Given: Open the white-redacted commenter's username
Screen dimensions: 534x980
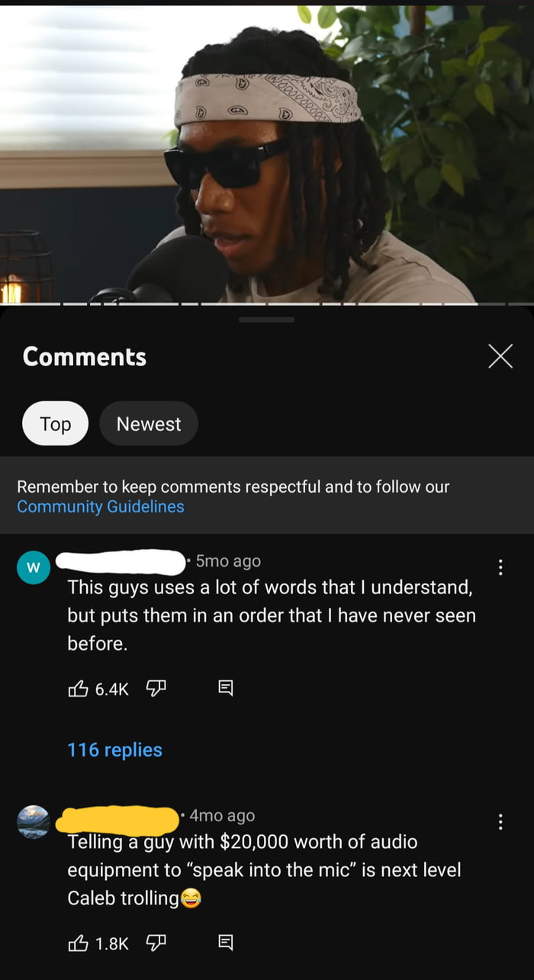Looking at the screenshot, I should pyautogui.click(x=121, y=562).
